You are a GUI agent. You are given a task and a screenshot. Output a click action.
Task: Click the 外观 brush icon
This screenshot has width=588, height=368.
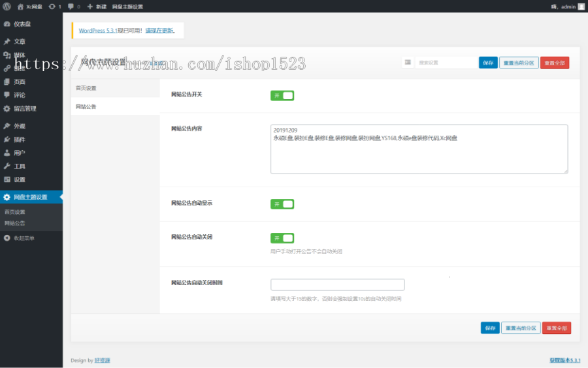pos(7,126)
